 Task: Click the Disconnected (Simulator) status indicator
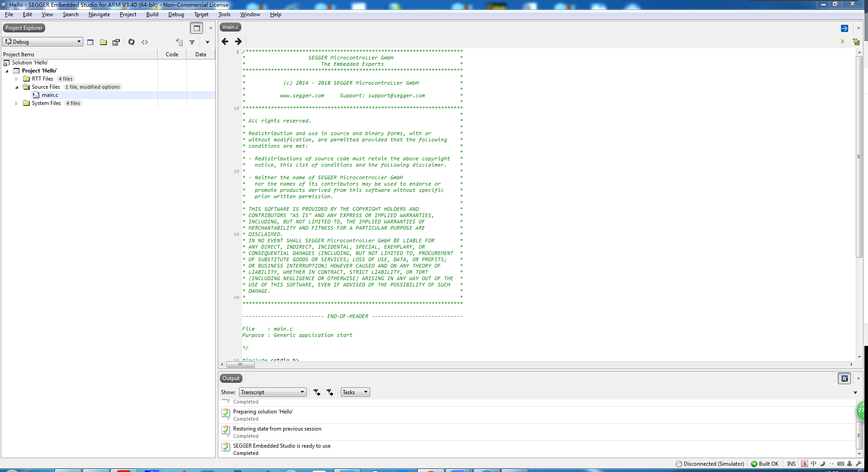710,464
